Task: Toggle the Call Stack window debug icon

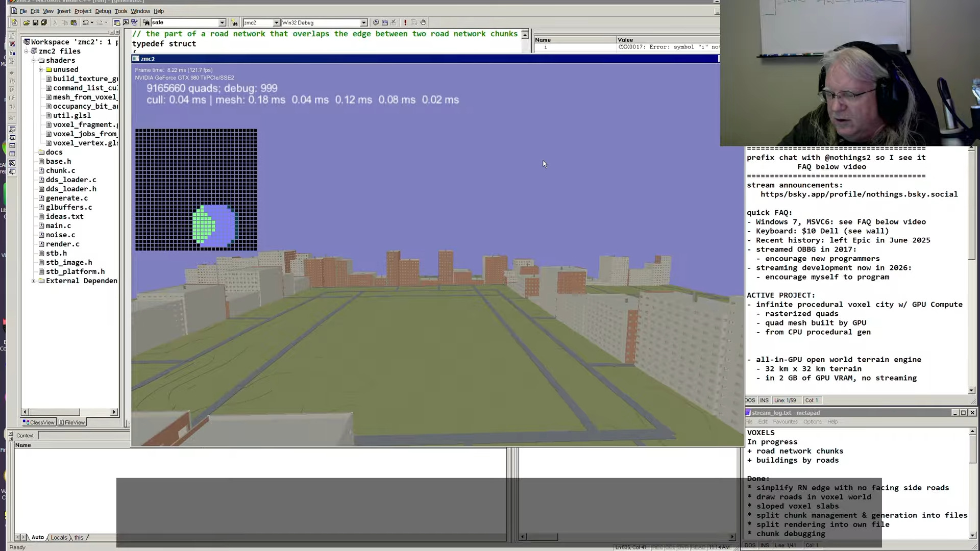Action: click(x=12, y=163)
